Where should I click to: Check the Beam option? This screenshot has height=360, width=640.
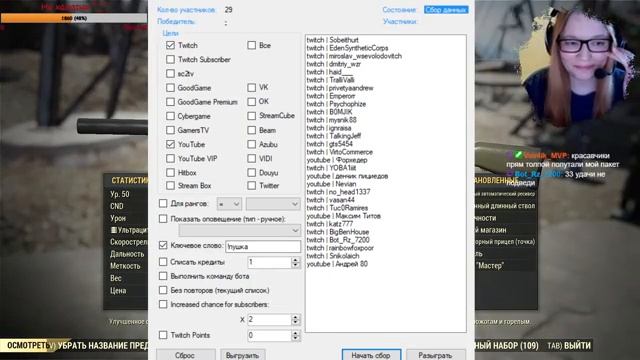coord(251,130)
